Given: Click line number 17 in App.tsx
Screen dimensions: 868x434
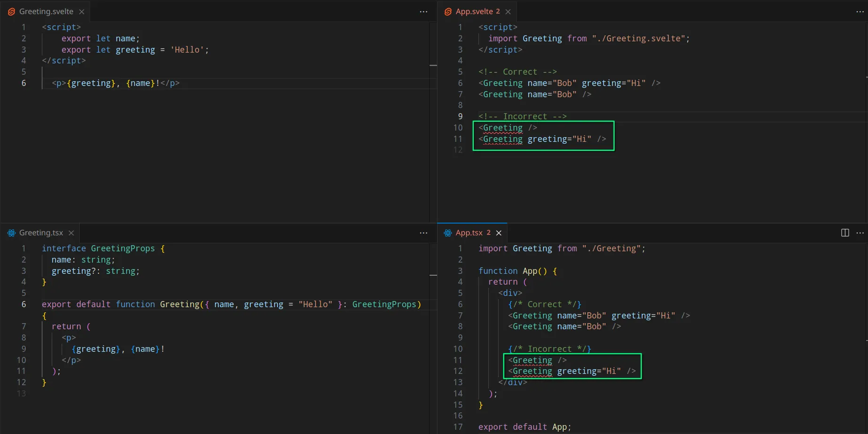Looking at the screenshot, I should pyautogui.click(x=458, y=427).
